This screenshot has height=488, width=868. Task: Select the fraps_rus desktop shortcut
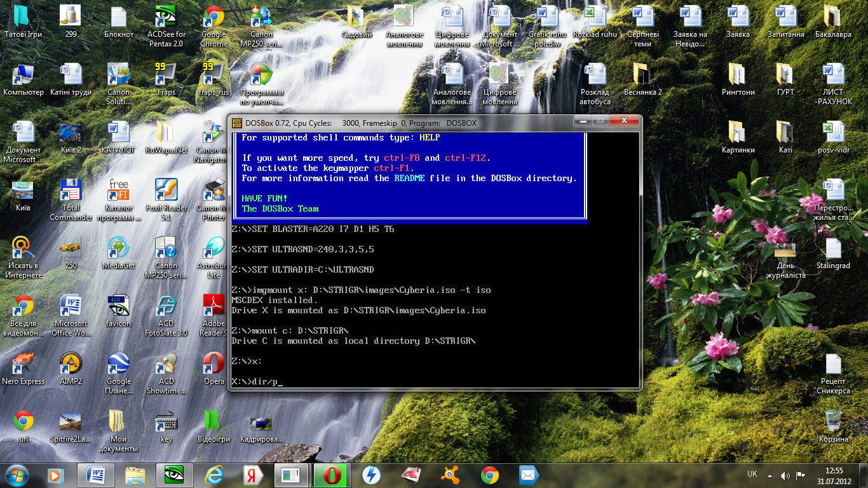point(214,80)
